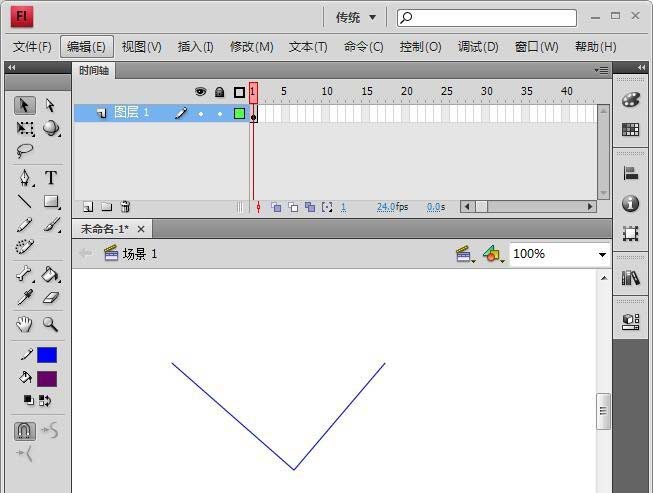Click the 24.0 fps frame rate value
The image size is (653, 493).
386,207
